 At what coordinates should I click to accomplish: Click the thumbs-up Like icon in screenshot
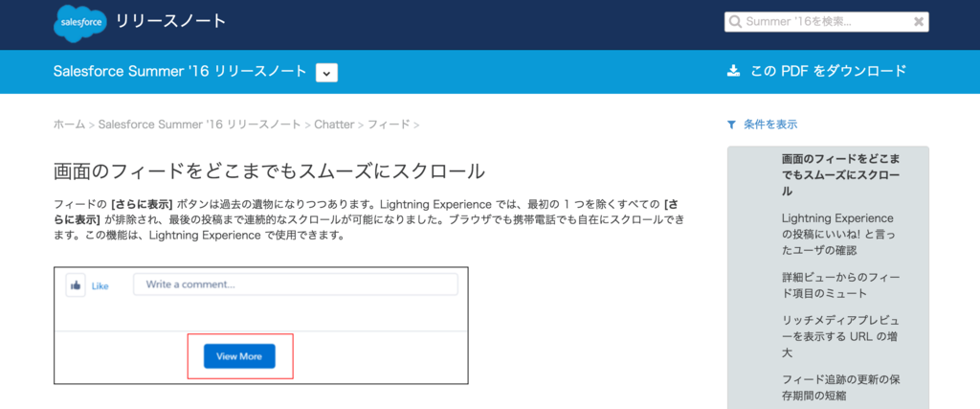pyautogui.click(x=76, y=285)
